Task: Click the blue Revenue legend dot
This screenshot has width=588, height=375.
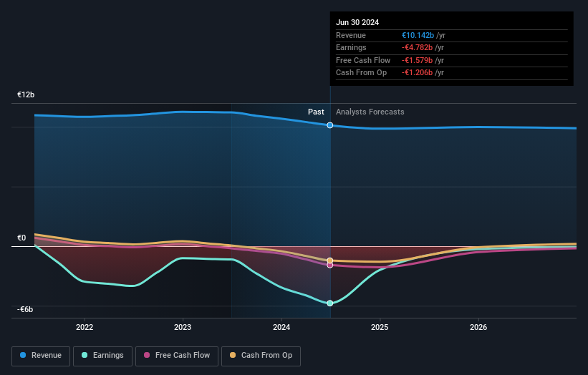Action: [23, 355]
